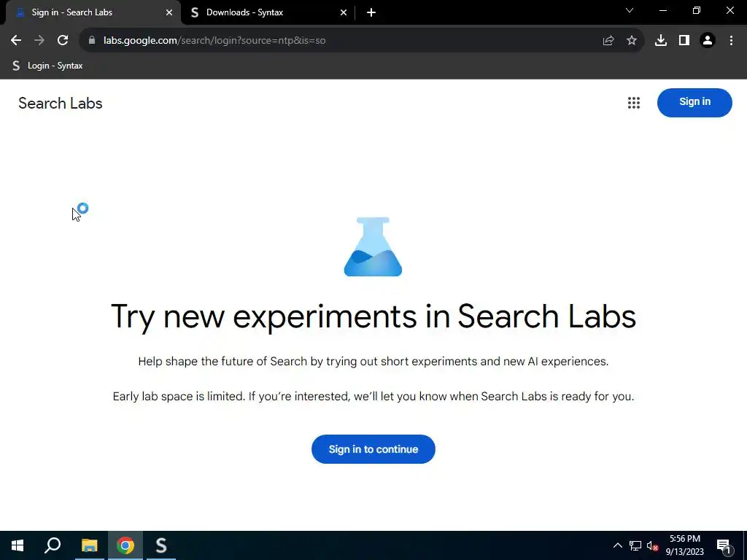Open the Windows Start menu
The width and height of the screenshot is (747, 560).
[x=18, y=545]
